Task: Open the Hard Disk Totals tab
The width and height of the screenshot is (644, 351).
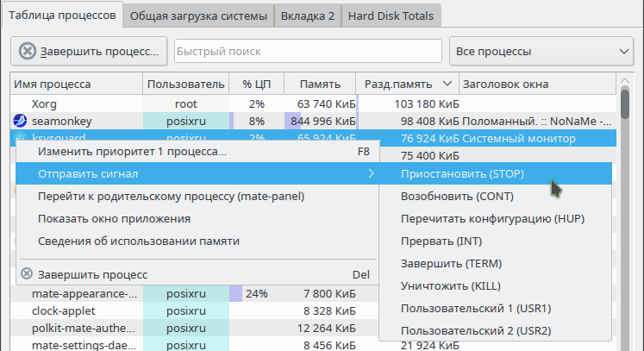Action: coord(391,16)
